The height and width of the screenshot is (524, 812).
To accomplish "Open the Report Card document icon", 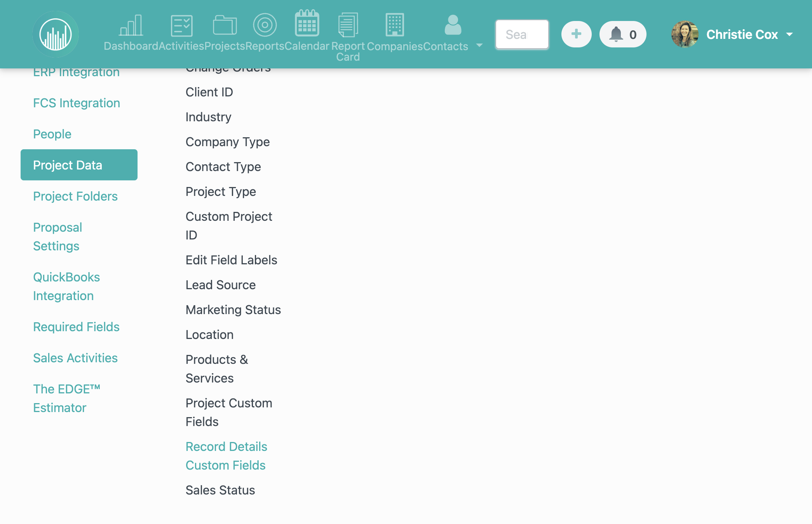I will (x=348, y=25).
